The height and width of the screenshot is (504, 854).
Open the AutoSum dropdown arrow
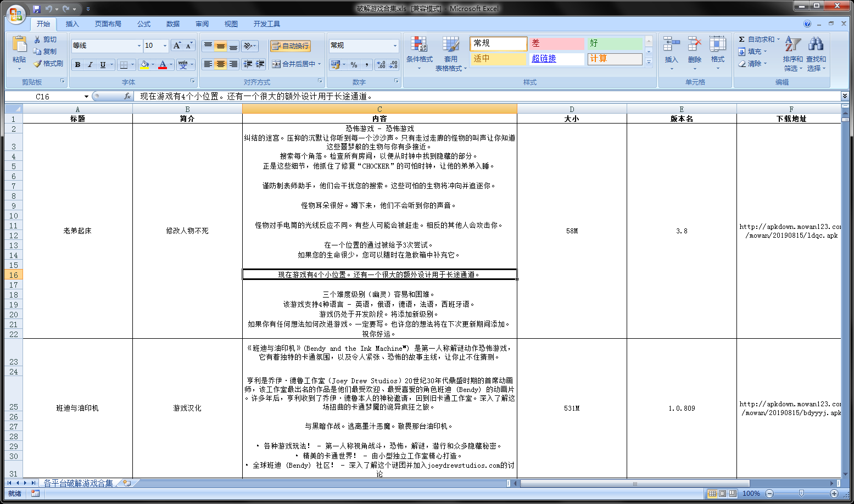(x=778, y=40)
